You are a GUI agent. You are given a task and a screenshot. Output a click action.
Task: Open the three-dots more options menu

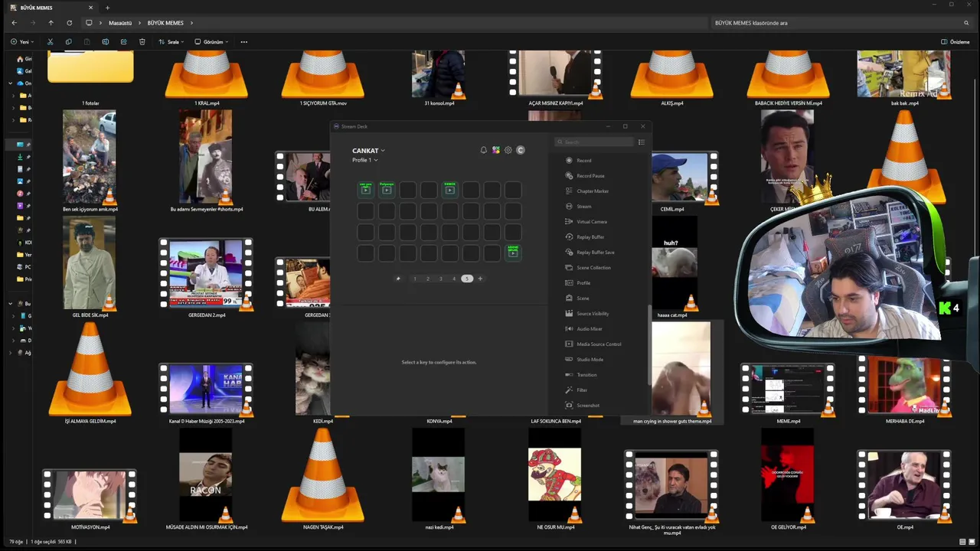coord(244,42)
